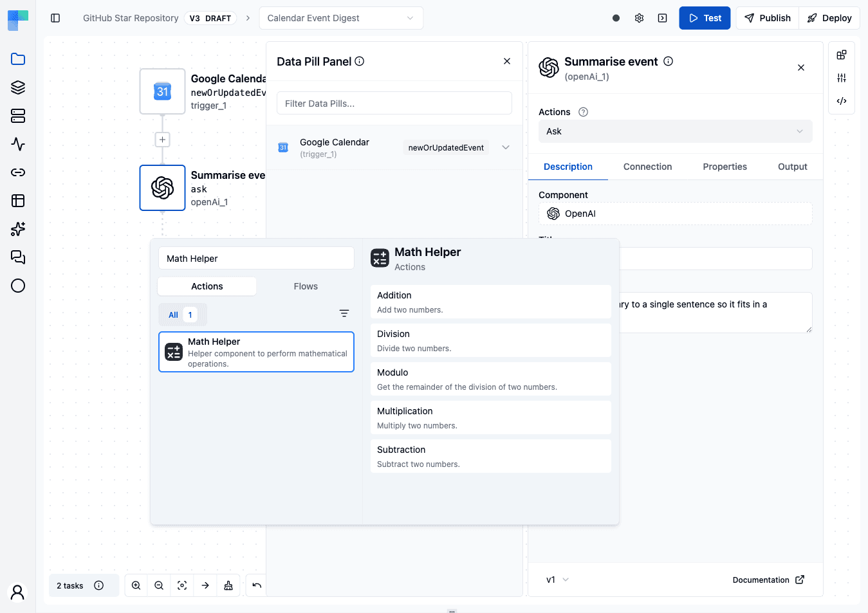The image size is (868, 613).
Task: Zoom out on the canvas
Action: click(159, 585)
